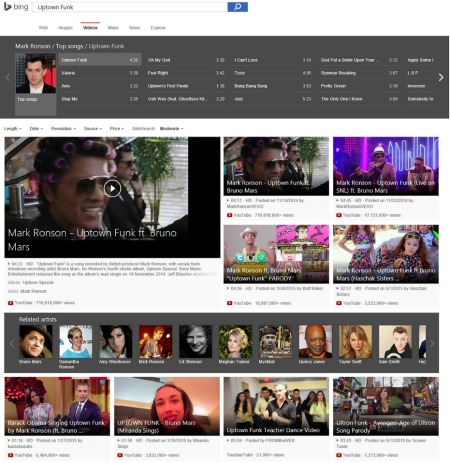Click the blue search magnifier button

[237, 7]
